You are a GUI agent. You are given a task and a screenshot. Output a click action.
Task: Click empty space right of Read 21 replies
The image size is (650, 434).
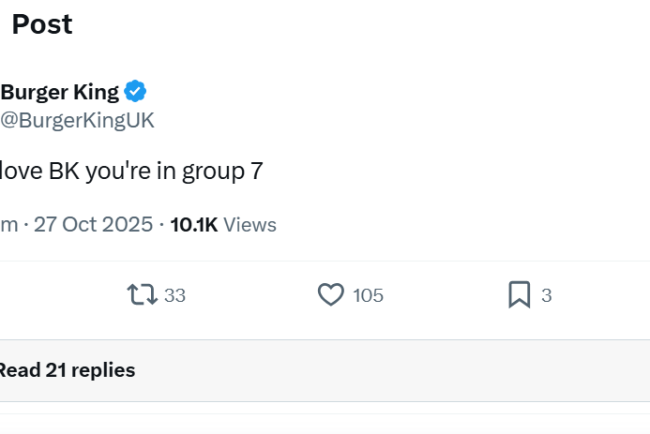click(x=400, y=370)
